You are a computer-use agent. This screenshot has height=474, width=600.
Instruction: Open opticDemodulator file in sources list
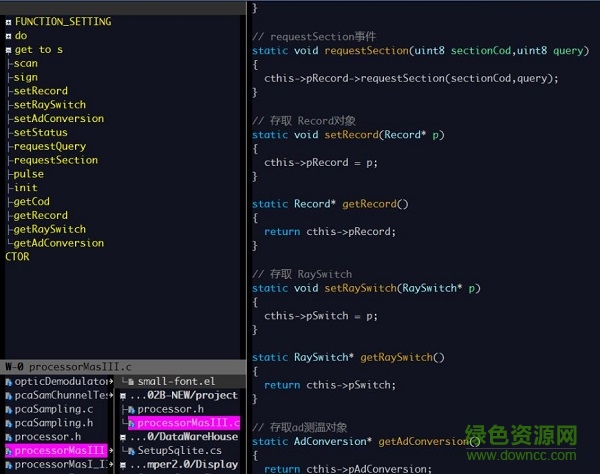(x=62, y=381)
